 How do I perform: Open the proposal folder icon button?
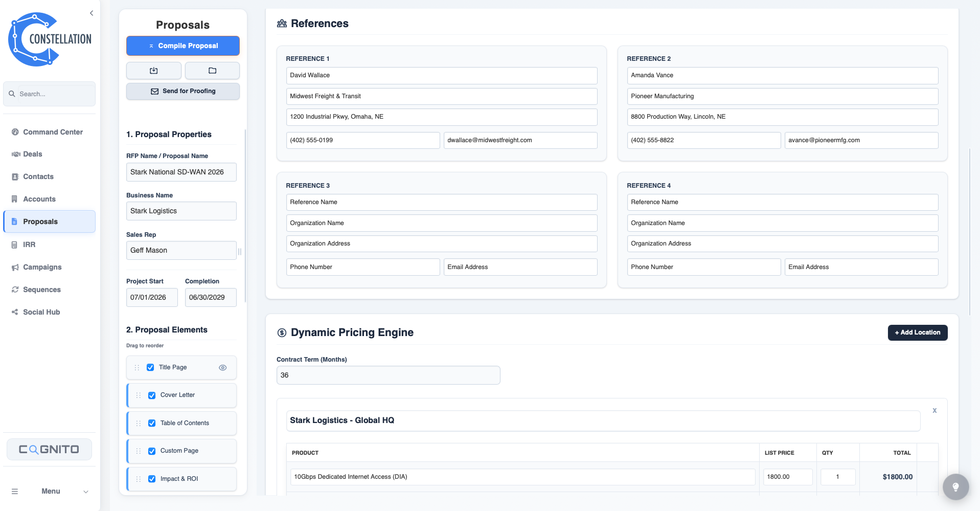(212, 71)
